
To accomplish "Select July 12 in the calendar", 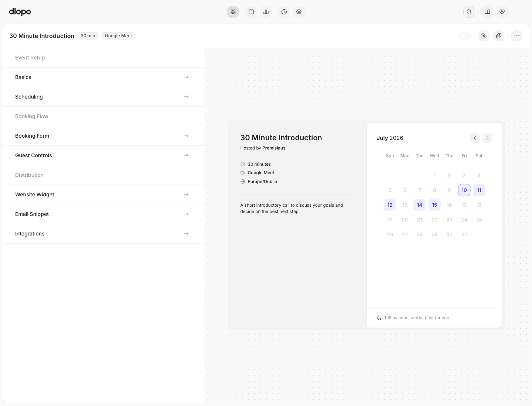I will (x=390, y=205).
